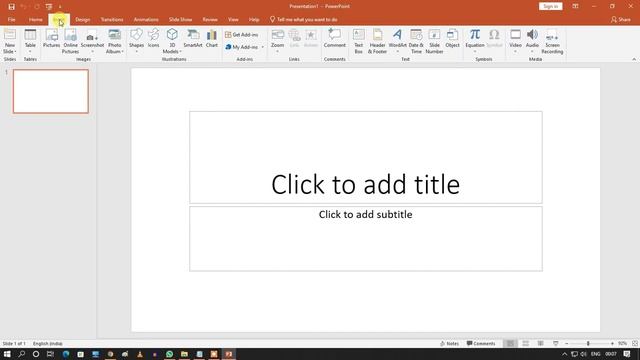This screenshot has height=360, width=640.
Task: Open the View tab
Action: tap(233, 20)
